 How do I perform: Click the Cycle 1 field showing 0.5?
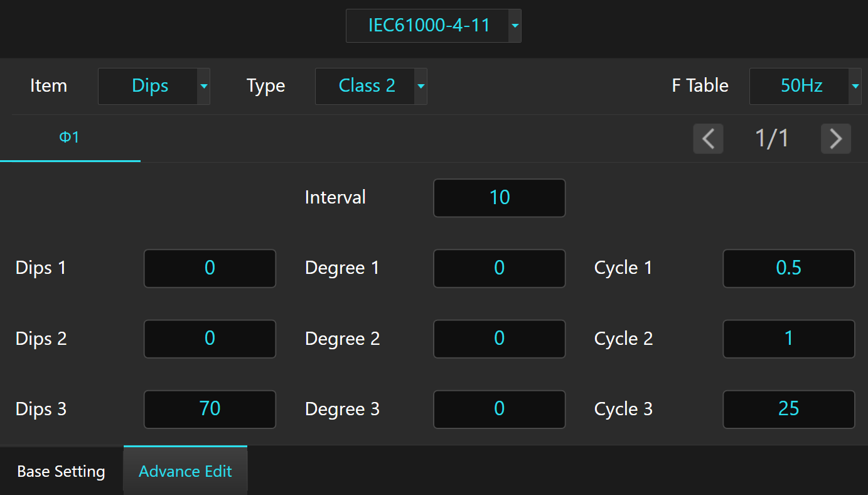coord(788,268)
